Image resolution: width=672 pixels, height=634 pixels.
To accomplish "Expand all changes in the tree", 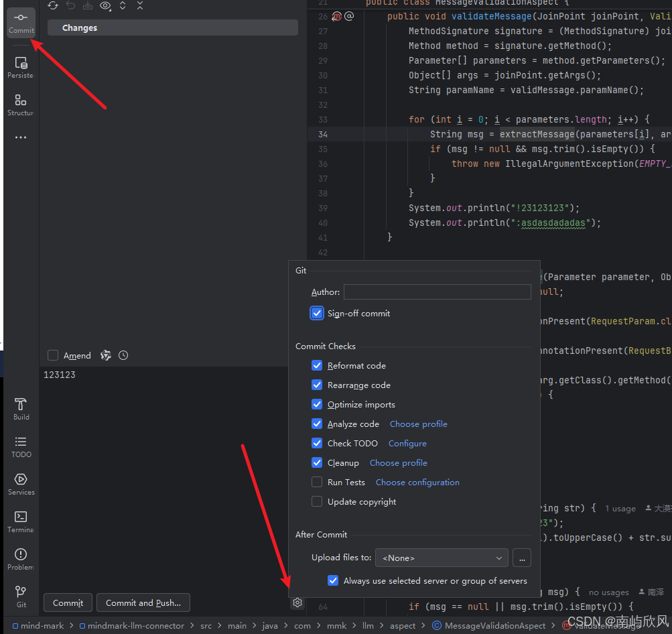I will point(123,5).
